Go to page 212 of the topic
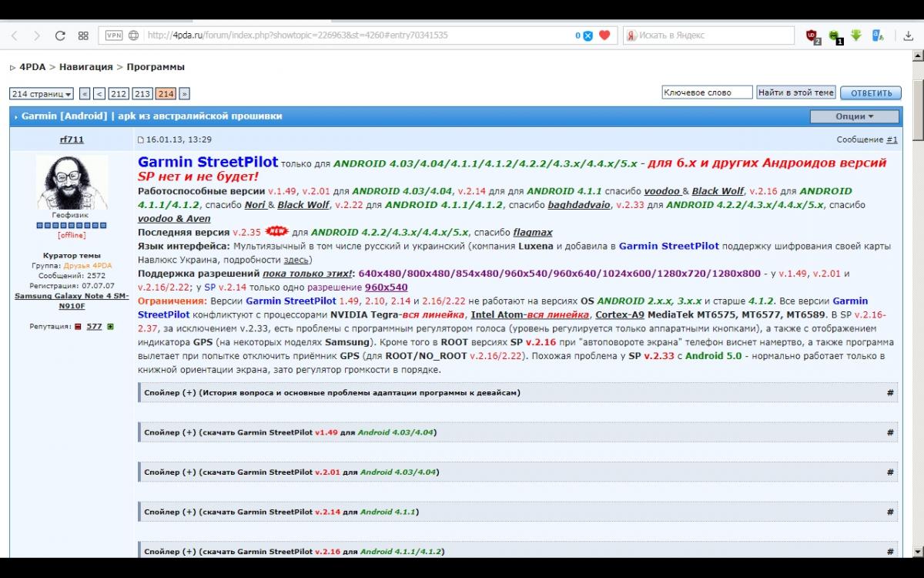Image resolution: width=924 pixels, height=578 pixels. 118,94
